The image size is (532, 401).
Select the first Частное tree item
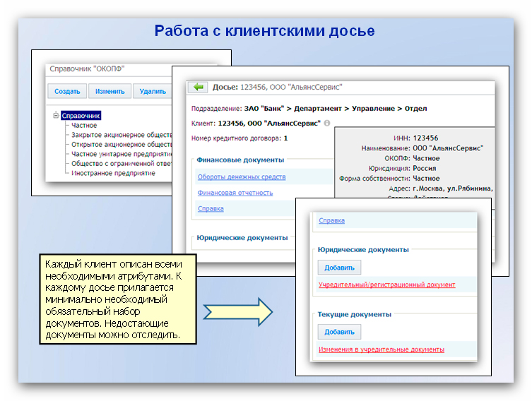pyautogui.click(x=84, y=126)
